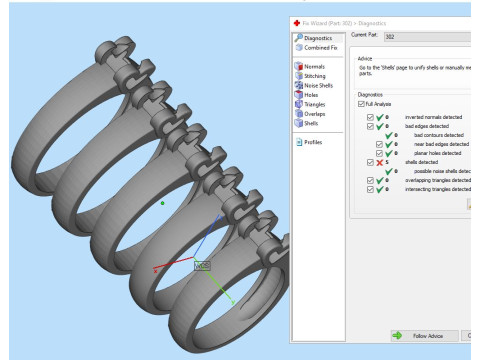The height and width of the screenshot is (360, 480).
Task: Click the WCS label on the coordinate axes
Action: click(202, 266)
